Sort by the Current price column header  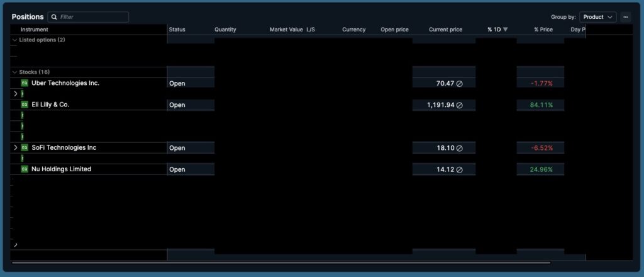pyautogui.click(x=446, y=30)
